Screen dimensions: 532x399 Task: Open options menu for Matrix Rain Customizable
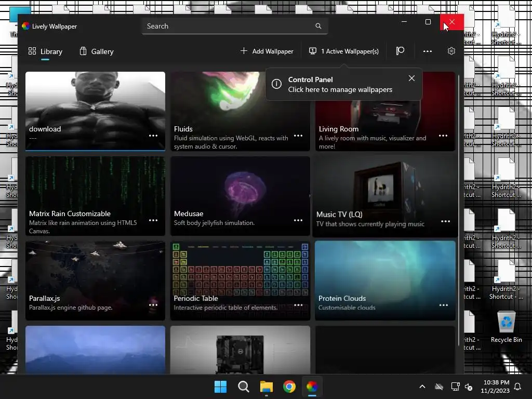(153, 220)
